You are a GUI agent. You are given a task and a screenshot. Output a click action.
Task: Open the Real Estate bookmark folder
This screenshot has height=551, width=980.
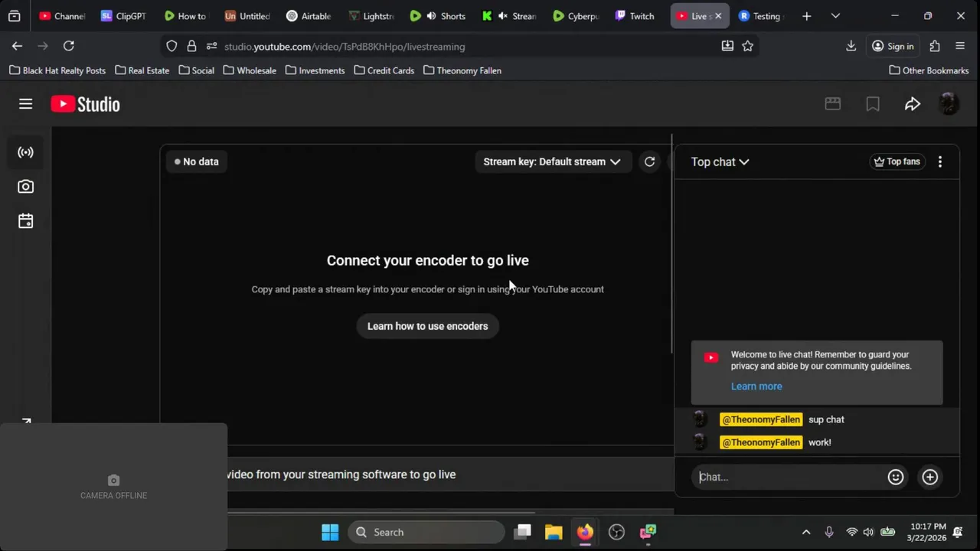(x=142, y=70)
